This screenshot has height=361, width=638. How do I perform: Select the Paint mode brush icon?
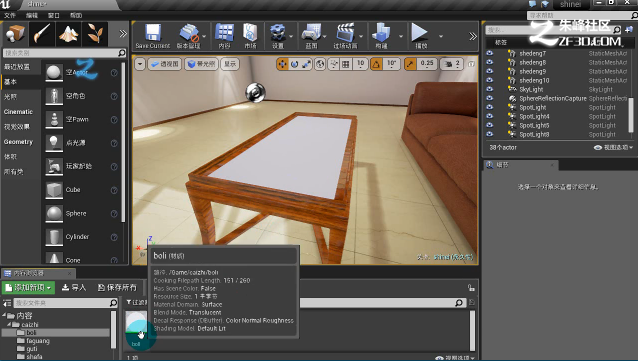click(x=42, y=34)
